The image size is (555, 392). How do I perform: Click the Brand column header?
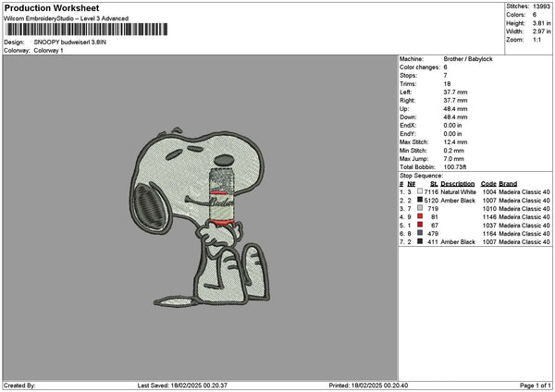508,184
